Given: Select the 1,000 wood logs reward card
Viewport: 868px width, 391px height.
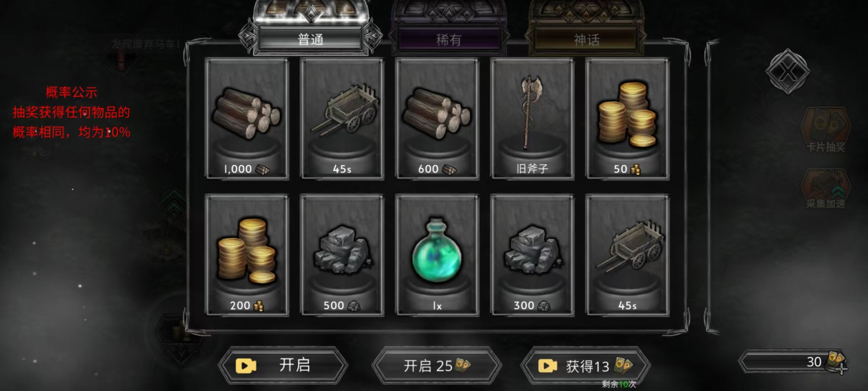Looking at the screenshot, I should pyautogui.click(x=247, y=119).
